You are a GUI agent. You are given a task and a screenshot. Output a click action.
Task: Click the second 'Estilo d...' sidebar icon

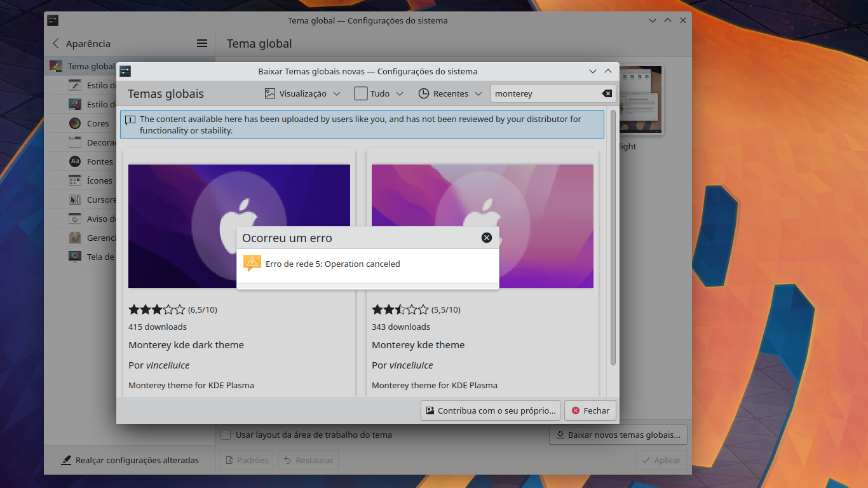tap(75, 104)
